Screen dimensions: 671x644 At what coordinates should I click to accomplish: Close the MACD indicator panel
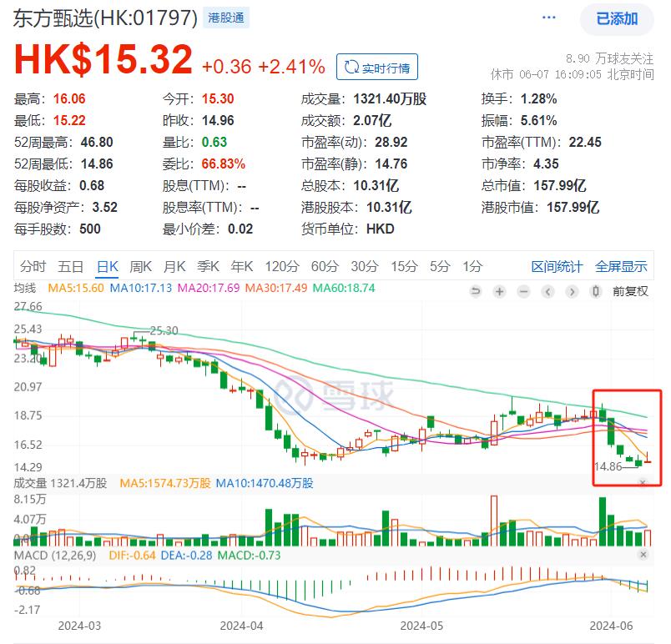(x=643, y=555)
